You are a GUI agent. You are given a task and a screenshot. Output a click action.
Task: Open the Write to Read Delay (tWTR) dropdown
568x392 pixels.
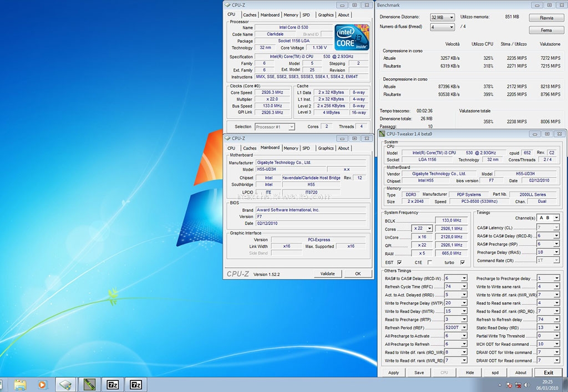(456, 311)
